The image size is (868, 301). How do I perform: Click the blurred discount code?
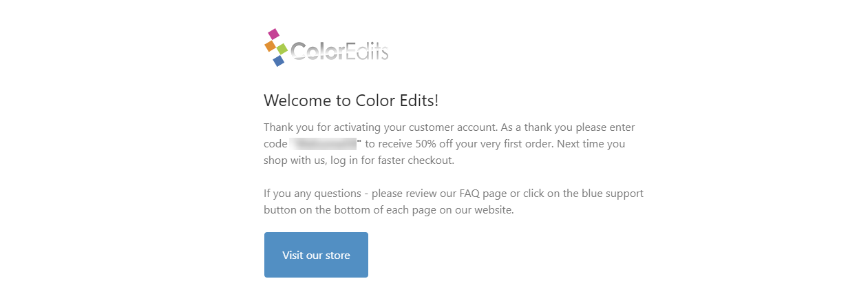click(x=324, y=144)
